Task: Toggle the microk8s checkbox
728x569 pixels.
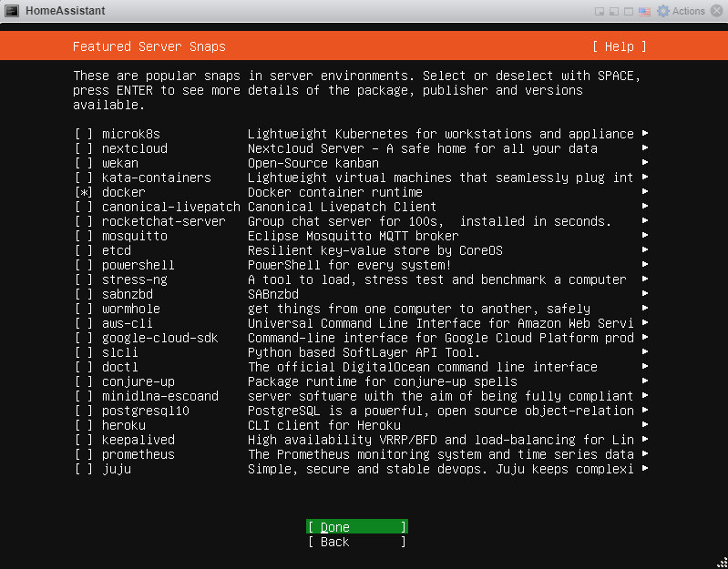Action: tap(84, 134)
